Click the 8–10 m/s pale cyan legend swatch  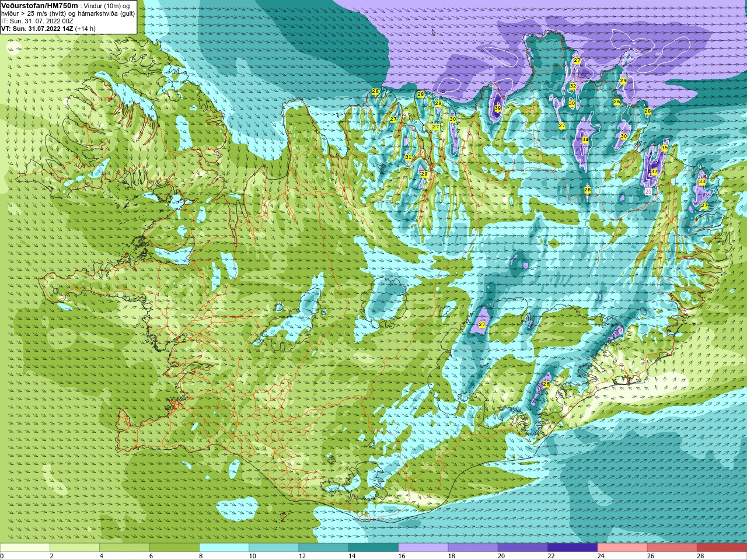tap(224, 548)
